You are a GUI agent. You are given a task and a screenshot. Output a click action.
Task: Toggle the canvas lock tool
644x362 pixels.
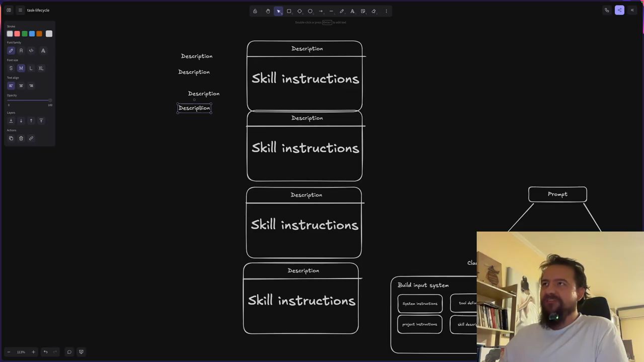coord(255,11)
